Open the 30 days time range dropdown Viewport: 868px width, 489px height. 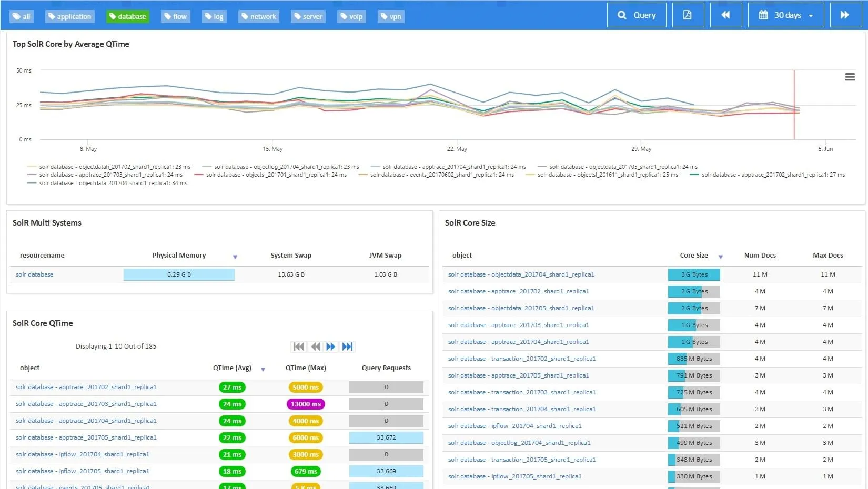click(x=786, y=15)
